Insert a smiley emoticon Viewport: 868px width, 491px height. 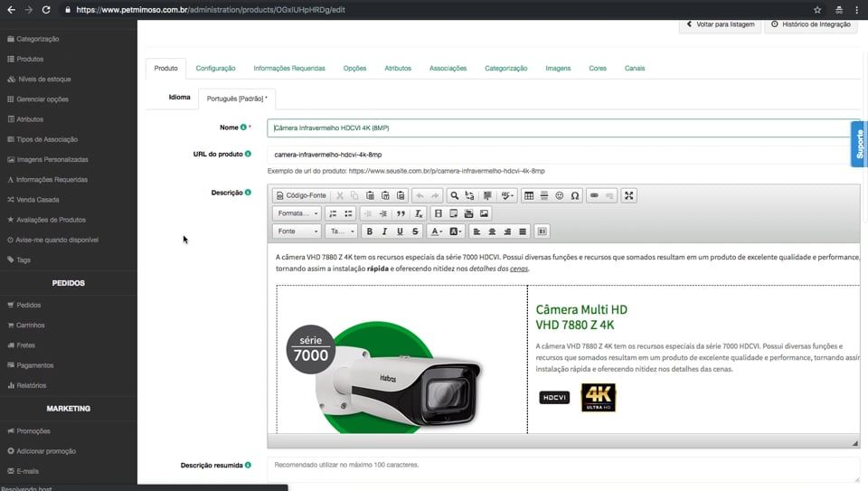(x=560, y=195)
